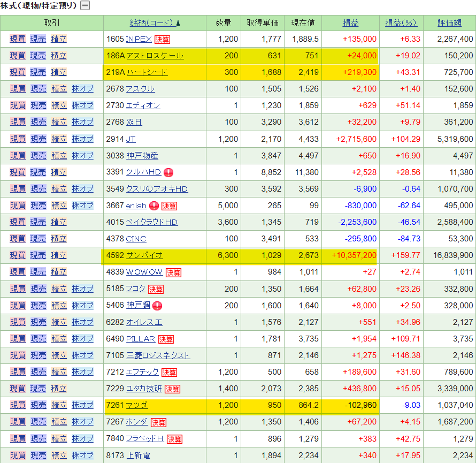Viewport: 476px width, 463px height.
Task: Open the 上新電 stock link
Action: click(138, 456)
